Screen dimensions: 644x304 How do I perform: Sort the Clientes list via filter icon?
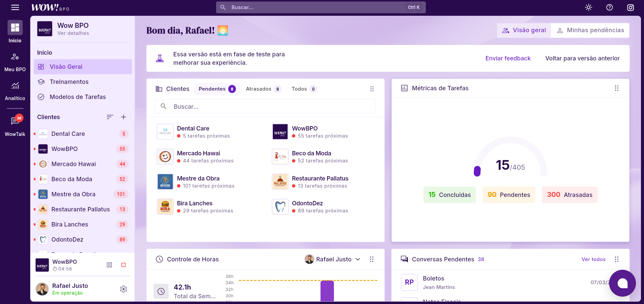pos(110,117)
